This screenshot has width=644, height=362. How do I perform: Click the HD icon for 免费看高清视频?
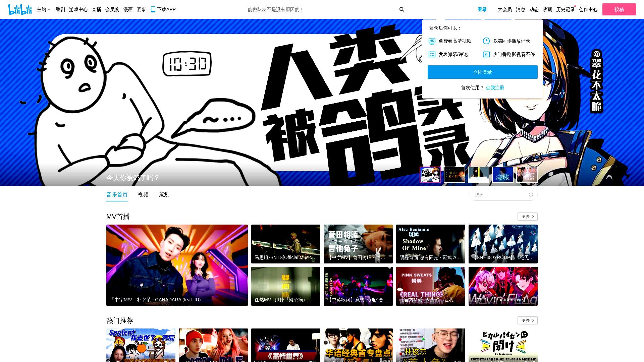click(432, 41)
